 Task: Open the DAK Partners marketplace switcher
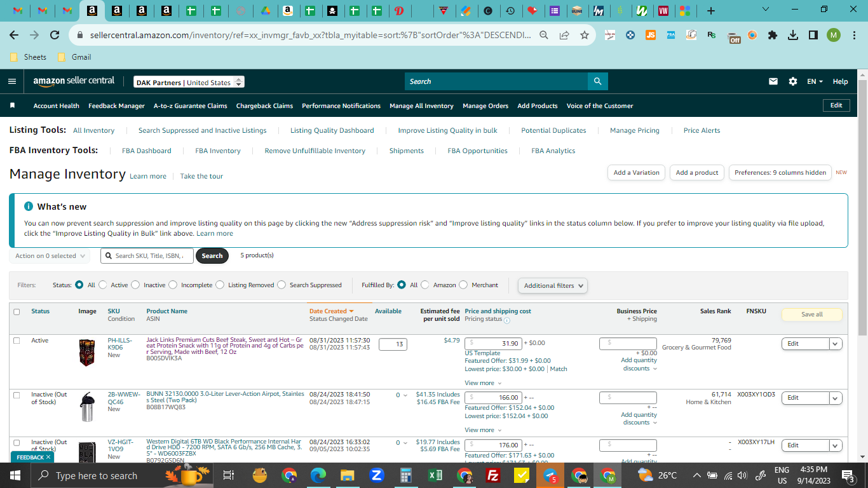(x=189, y=82)
